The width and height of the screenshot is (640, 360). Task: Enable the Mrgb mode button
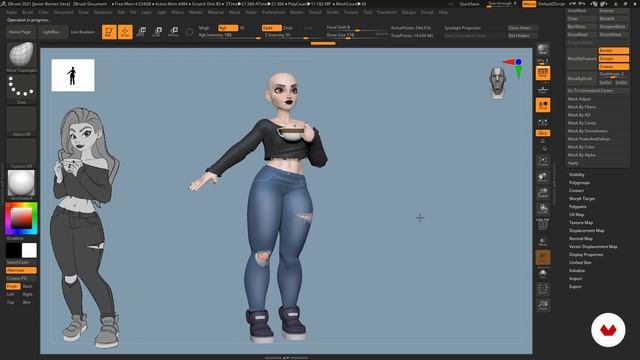[205, 28]
